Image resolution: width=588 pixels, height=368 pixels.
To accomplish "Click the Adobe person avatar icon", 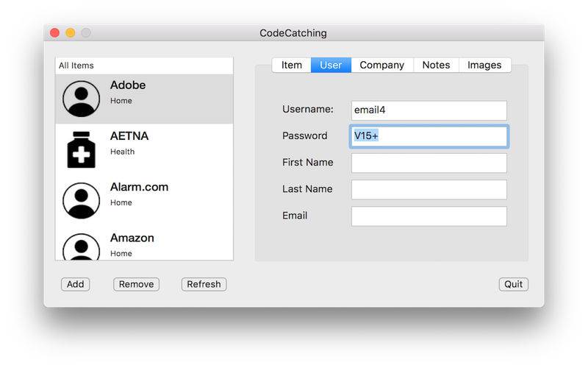I will [x=82, y=99].
